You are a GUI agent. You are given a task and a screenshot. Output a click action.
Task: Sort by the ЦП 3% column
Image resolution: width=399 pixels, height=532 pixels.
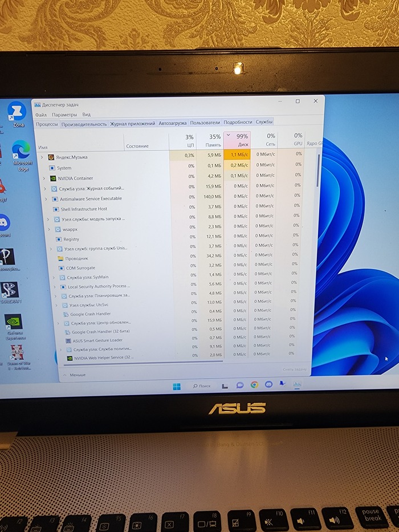[183, 140]
